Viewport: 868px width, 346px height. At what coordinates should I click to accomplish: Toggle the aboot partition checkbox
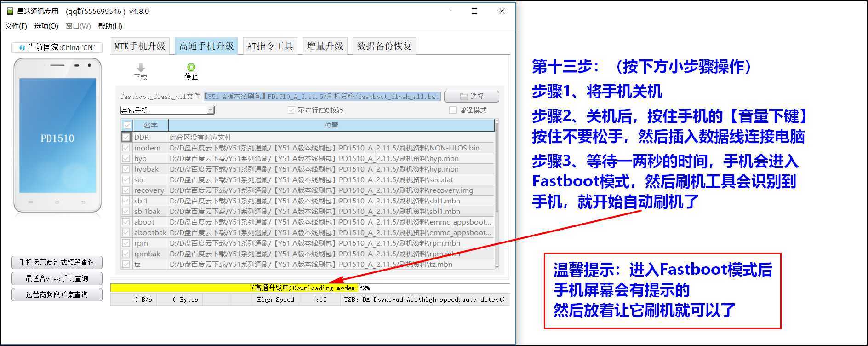point(126,222)
